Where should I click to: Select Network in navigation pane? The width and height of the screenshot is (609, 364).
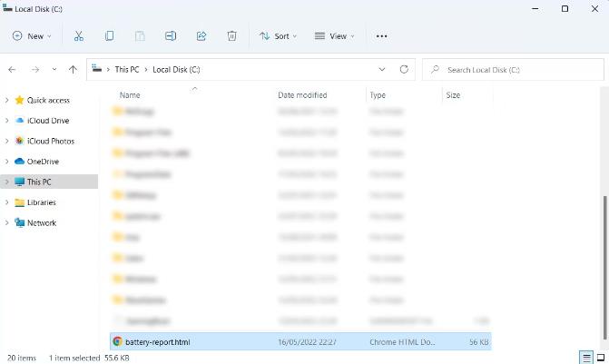tap(42, 223)
